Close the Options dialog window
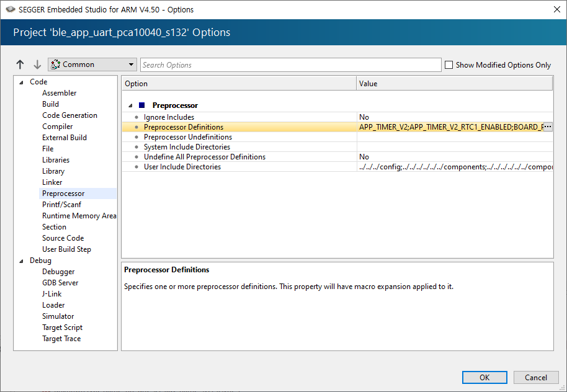The image size is (567, 392). (557, 9)
